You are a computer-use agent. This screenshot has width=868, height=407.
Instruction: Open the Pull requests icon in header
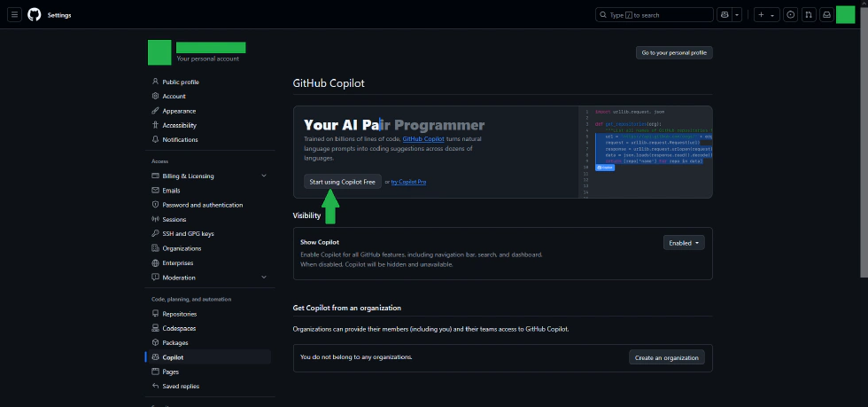point(809,15)
